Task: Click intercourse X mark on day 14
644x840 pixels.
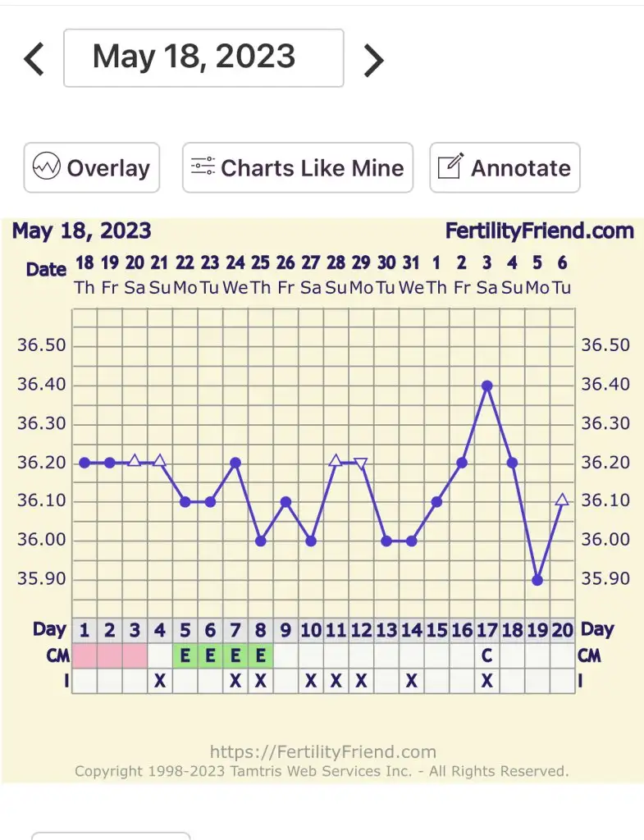Action: (x=412, y=681)
